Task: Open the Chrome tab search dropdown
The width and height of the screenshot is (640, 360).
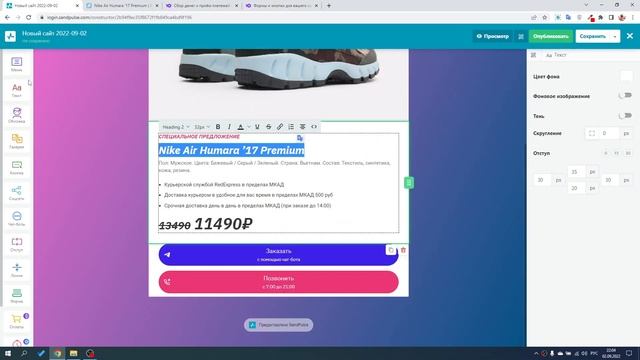Action: click(587, 5)
